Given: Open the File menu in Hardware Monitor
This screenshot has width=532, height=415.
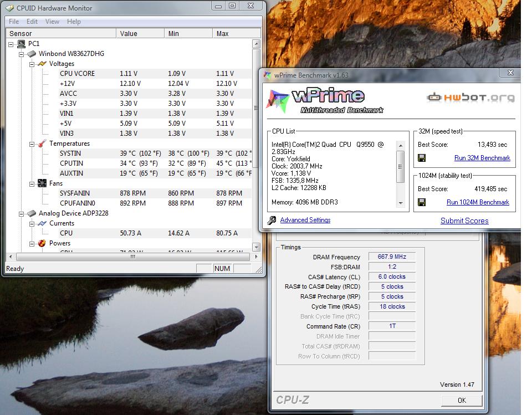Looking at the screenshot, I should point(14,22).
